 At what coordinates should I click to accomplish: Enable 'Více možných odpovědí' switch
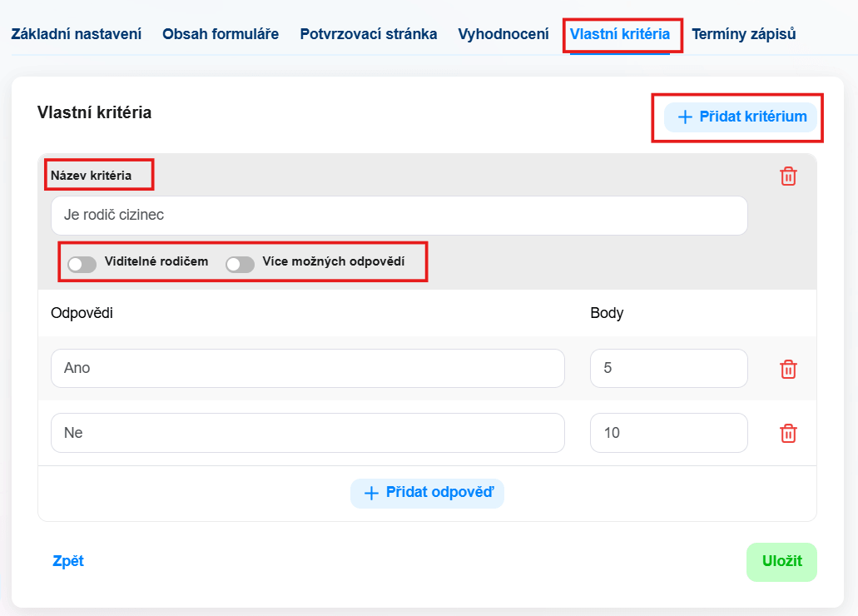[240, 264]
